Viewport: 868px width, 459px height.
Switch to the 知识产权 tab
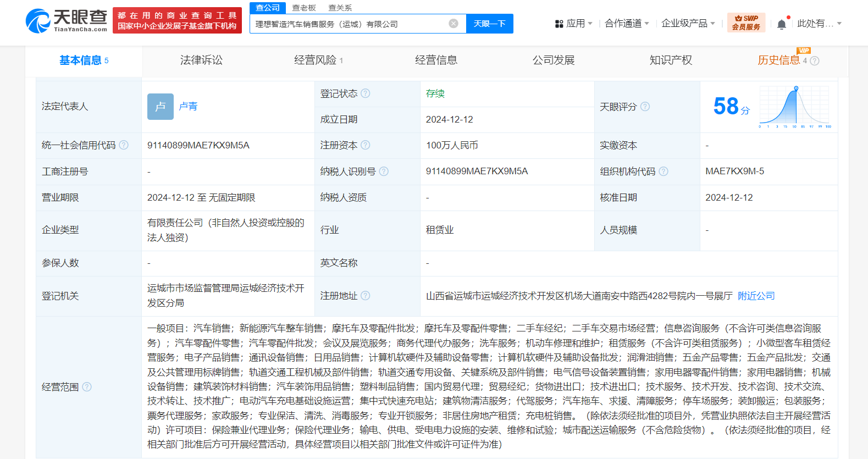pos(671,60)
